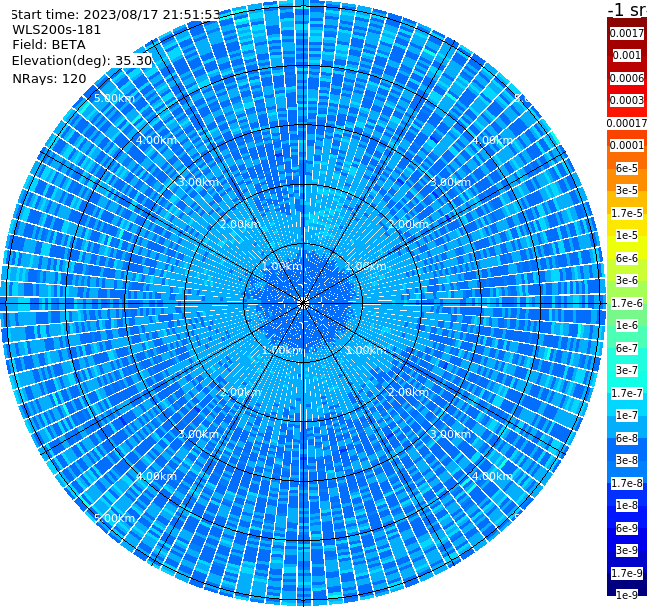Click the 0.0003 colorbar value
This screenshot has height=607, width=647.
point(627,101)
